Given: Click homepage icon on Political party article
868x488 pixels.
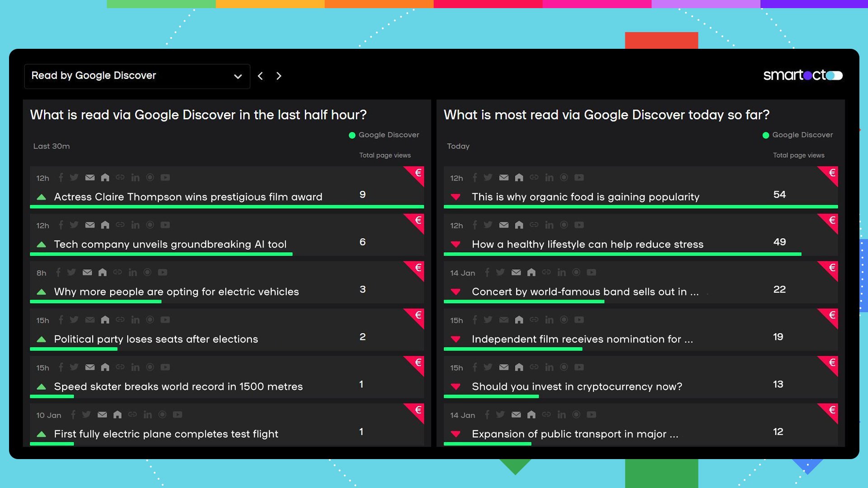Looking at the screenshot, I should 105,320.
